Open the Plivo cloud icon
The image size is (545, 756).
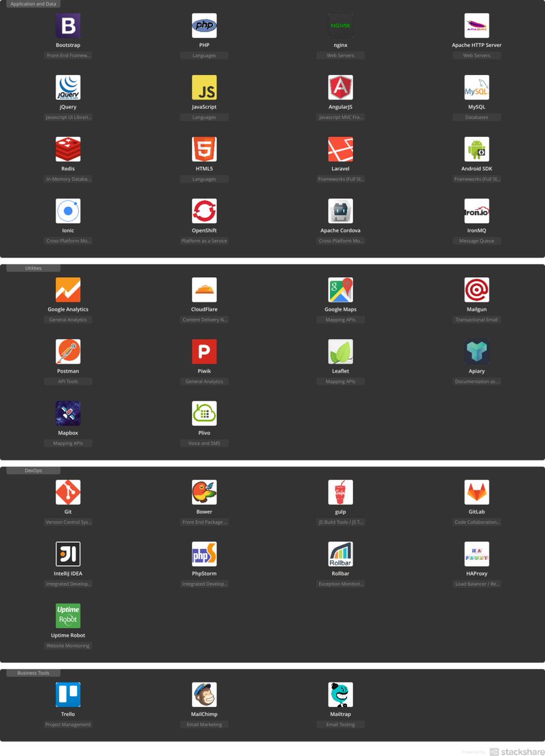[x=204, y=413]
